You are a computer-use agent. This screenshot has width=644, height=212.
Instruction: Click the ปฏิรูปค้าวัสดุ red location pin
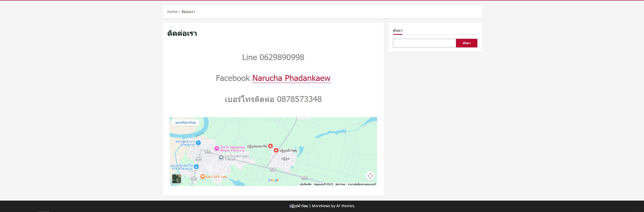(x=276, y=150)
